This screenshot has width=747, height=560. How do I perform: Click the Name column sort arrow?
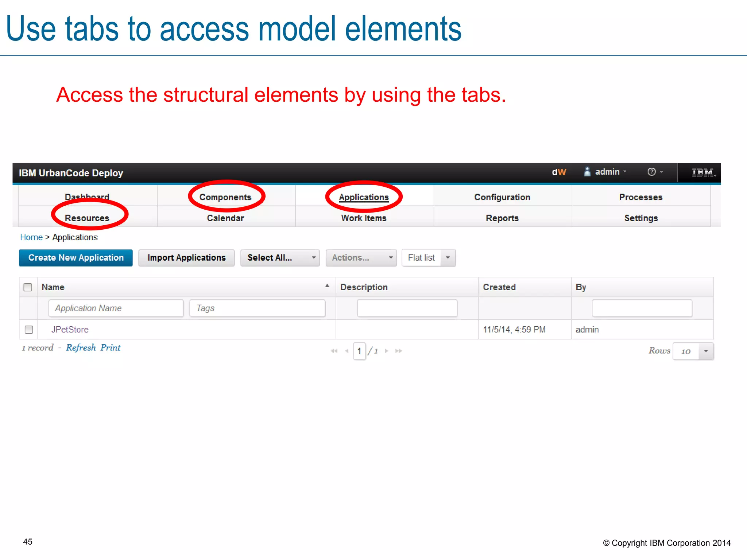click(327, 286)
